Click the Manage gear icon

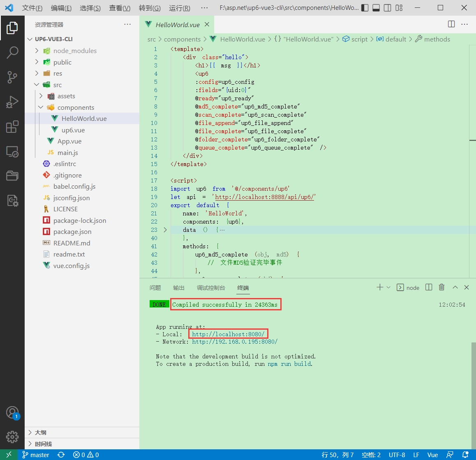pos(12,437)
